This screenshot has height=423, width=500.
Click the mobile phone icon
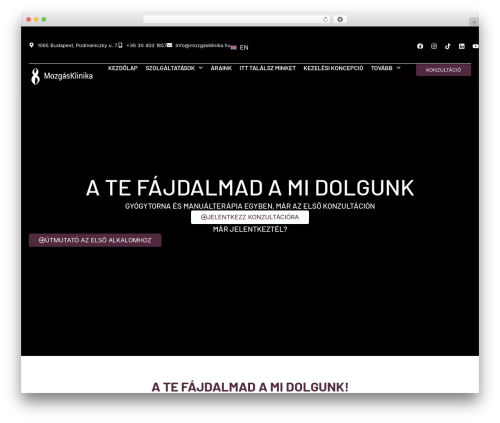coord(120,45)
